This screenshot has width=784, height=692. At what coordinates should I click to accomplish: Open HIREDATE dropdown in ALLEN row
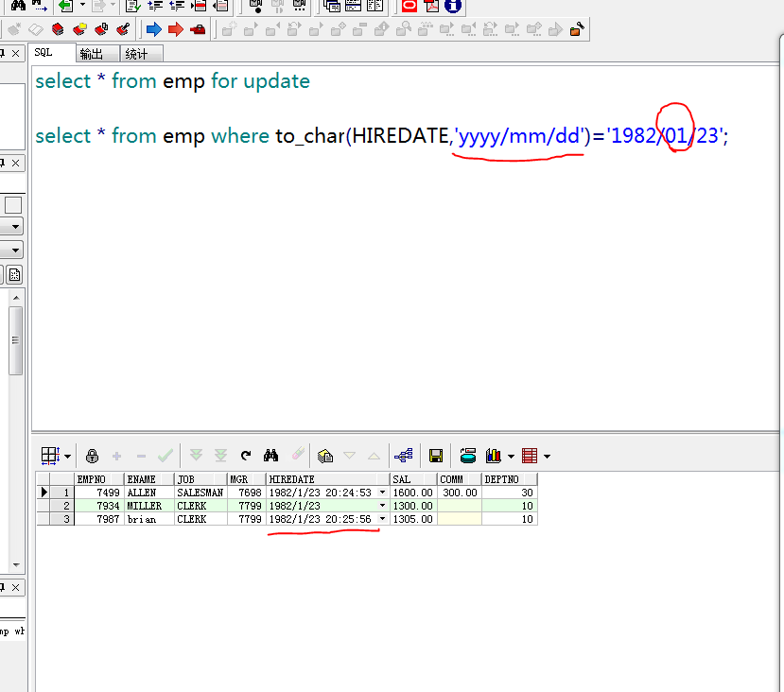click(x=382, y=493)
